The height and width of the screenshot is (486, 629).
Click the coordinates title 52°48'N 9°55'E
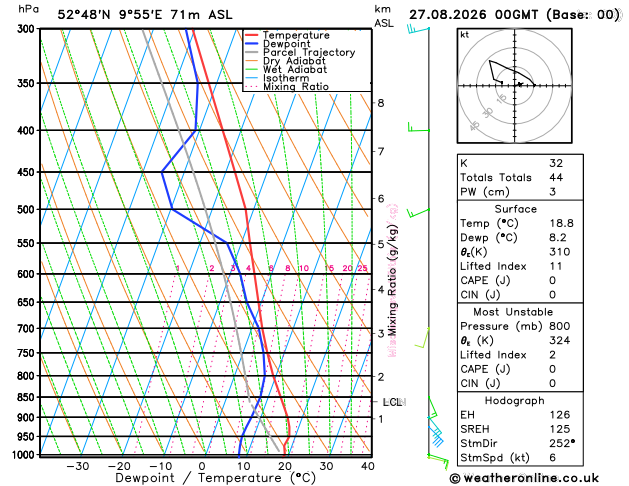coord(110,15)
